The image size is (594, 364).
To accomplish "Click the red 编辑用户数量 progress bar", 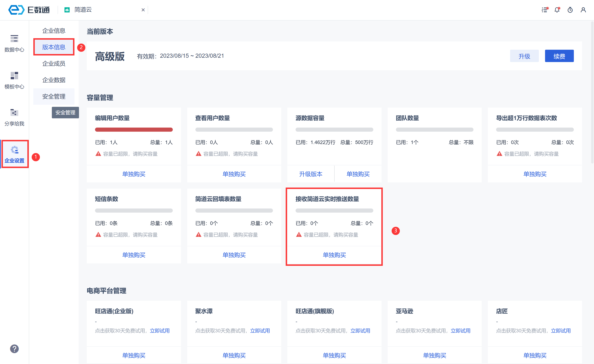I will click(x=134, y=130).
